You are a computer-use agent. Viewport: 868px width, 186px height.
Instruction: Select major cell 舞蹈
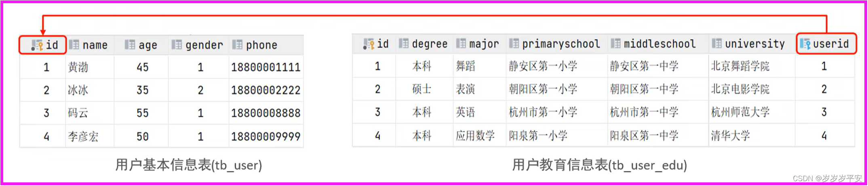coord(466,66)
